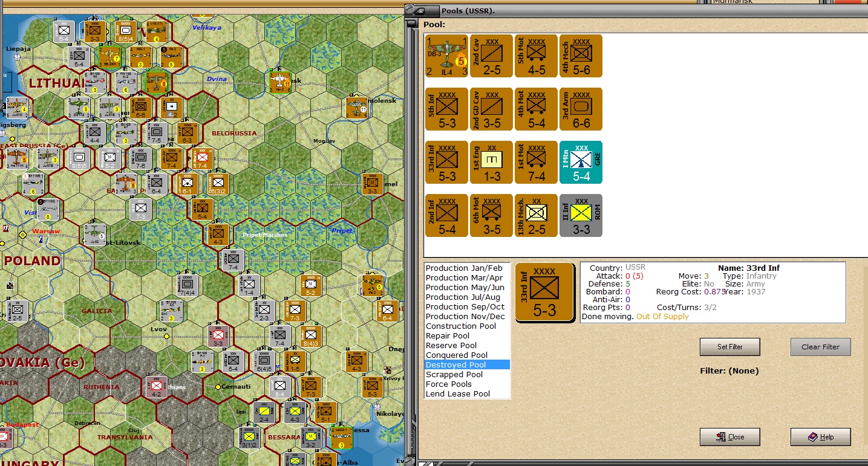Click the "Filter: (None)" label

[x=729, y=371]
